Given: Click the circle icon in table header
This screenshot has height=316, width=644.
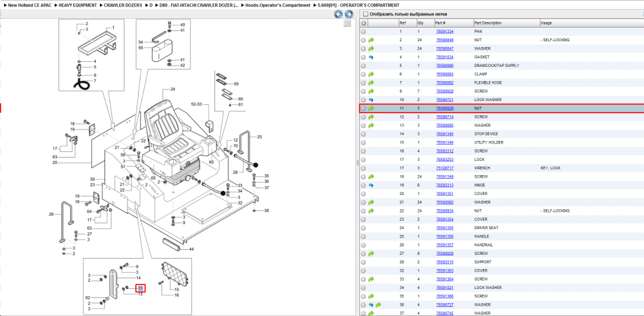Looking at the screenshot, I should coord(363,23).
